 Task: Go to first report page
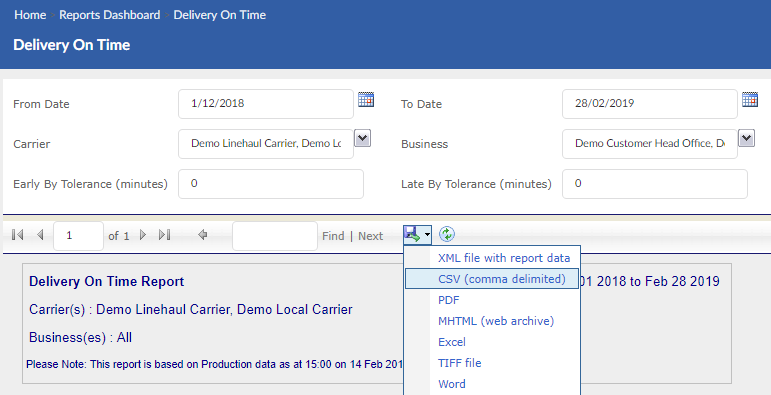pyautogui.click(x=18, y=235)
